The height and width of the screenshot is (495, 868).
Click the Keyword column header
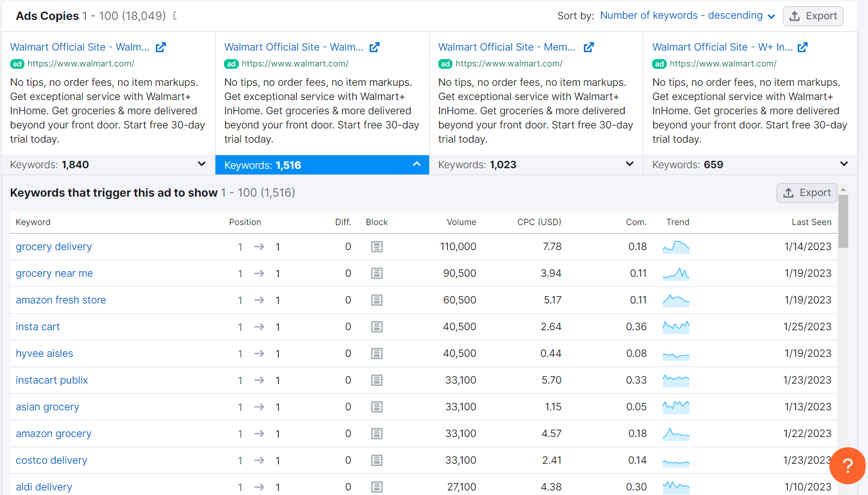(33, 222)
